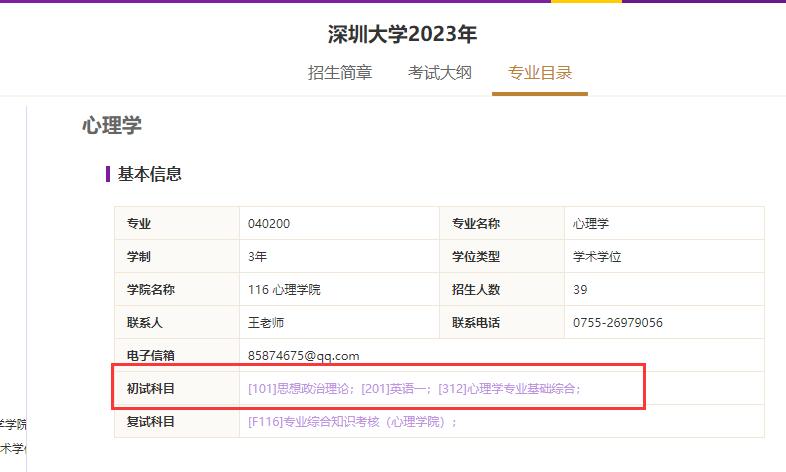Select the 学位类型 label cell
Image resolution: width=786 pixels, height=472 pixels.
tap(502, 256)
